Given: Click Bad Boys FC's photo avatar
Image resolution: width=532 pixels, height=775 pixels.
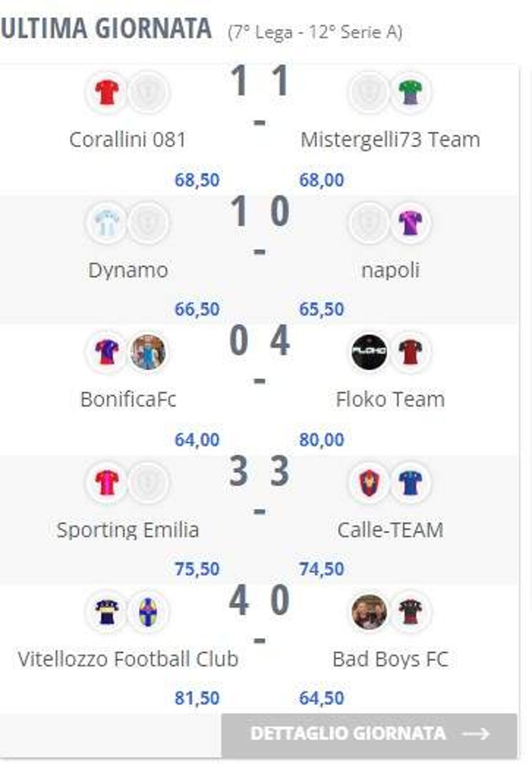Looking at the screenshot, I should [369, 612].
